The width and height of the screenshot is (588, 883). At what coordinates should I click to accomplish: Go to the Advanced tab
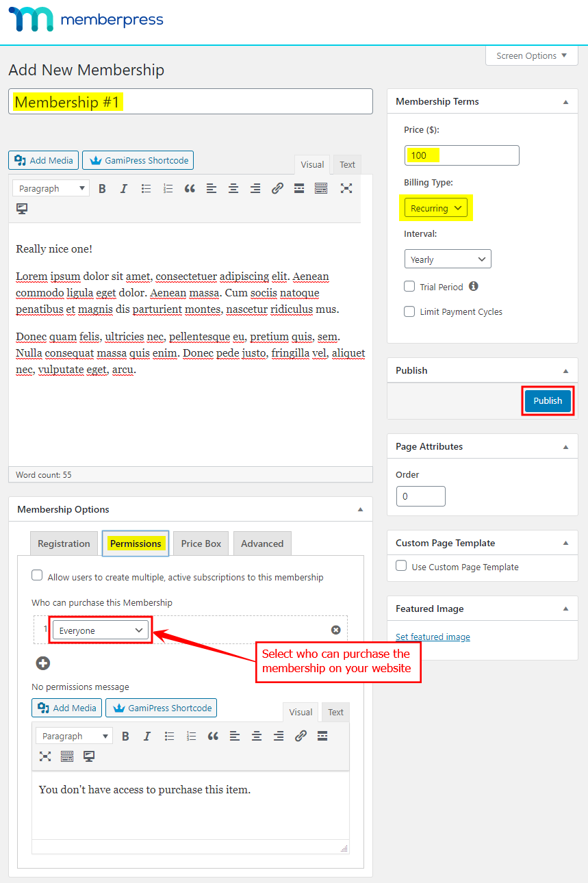click(x=262, y=543)
